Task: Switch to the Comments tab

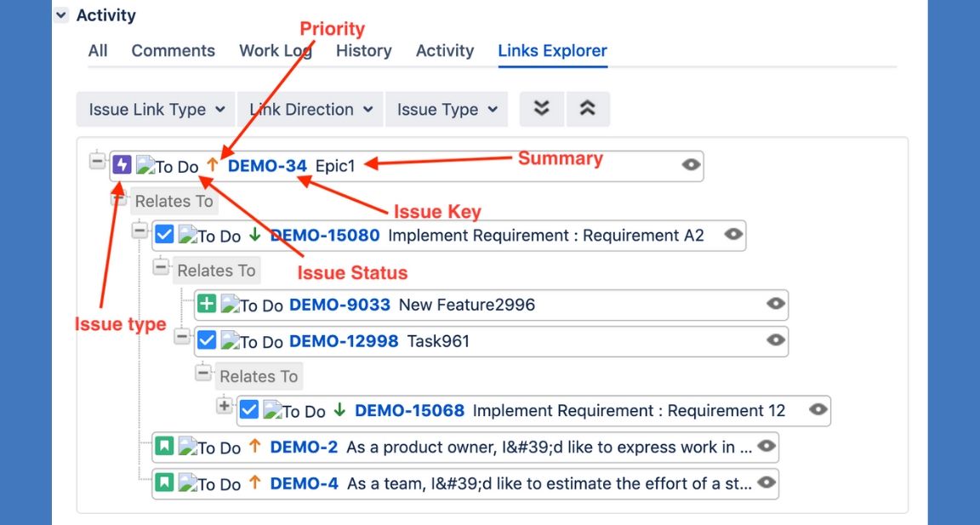Action: (173, 50)
